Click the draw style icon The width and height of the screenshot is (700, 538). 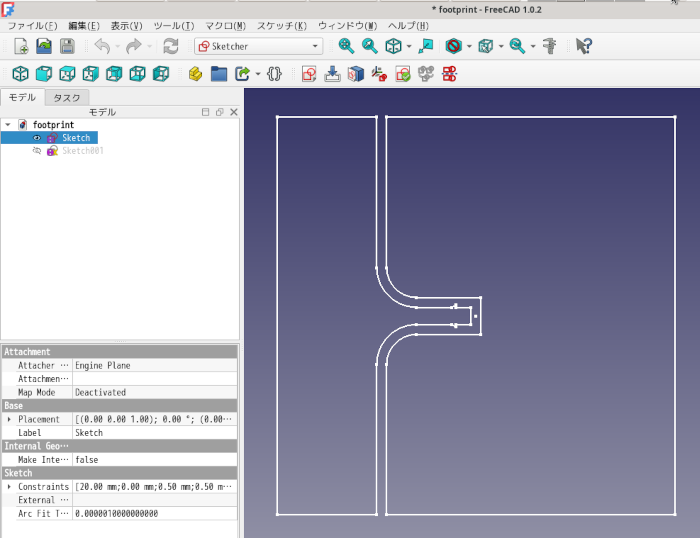pyautogui.click(x=454, y=46)
